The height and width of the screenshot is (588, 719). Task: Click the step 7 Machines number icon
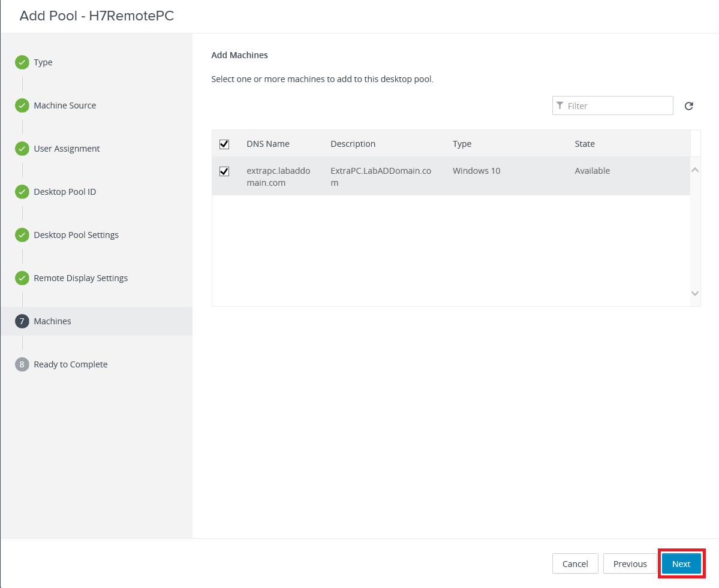click(22, 321)
